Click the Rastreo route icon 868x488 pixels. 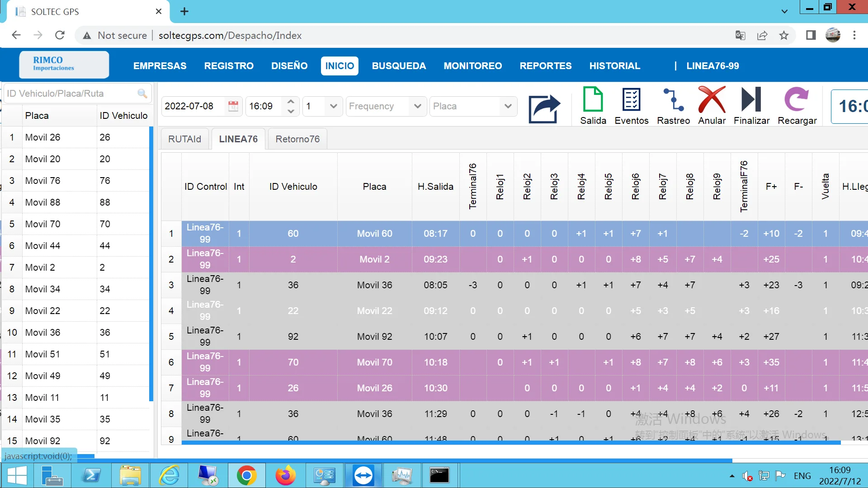673,99
